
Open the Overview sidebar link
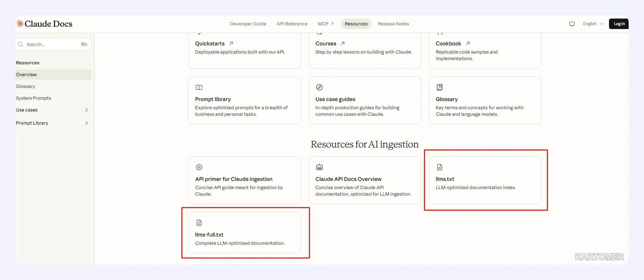(x=53, y=75)
